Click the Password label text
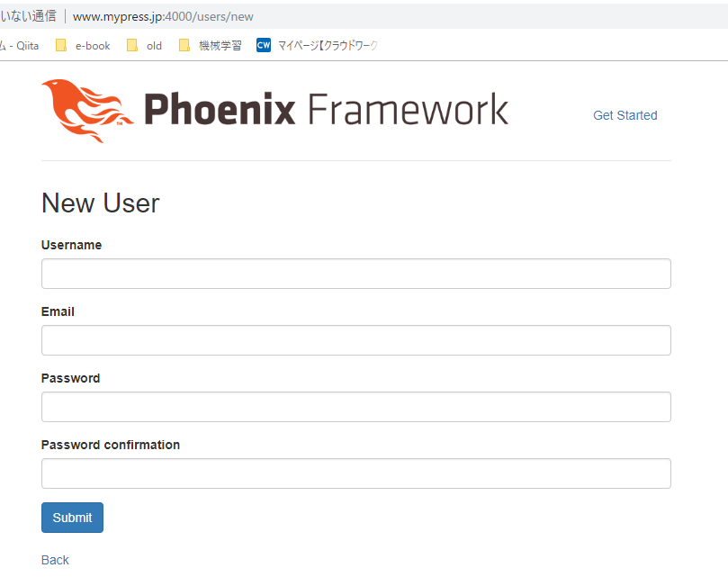 (70, 378)
